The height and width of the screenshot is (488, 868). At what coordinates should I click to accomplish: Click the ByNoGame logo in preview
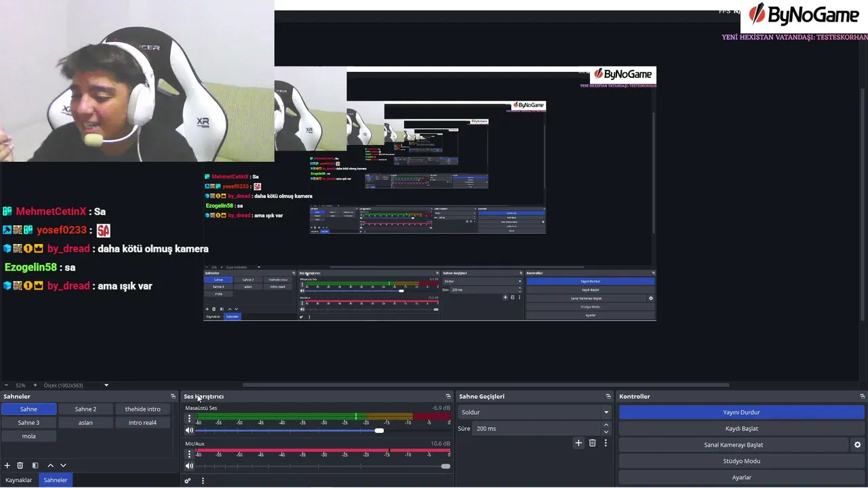(804, 15)
